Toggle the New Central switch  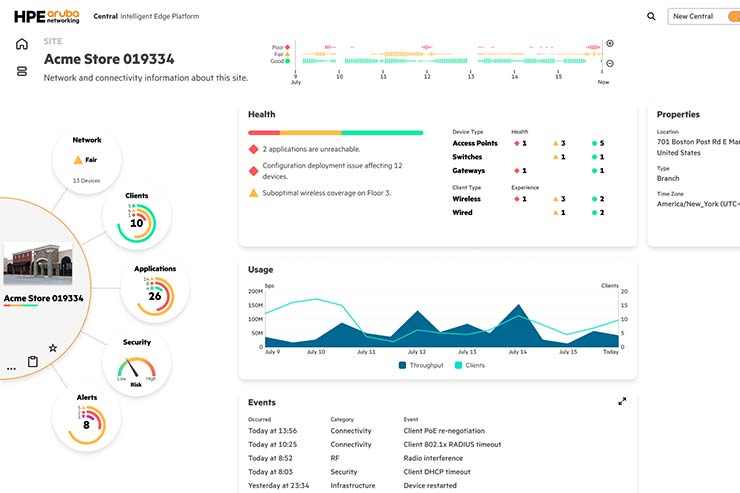point(730,17)
